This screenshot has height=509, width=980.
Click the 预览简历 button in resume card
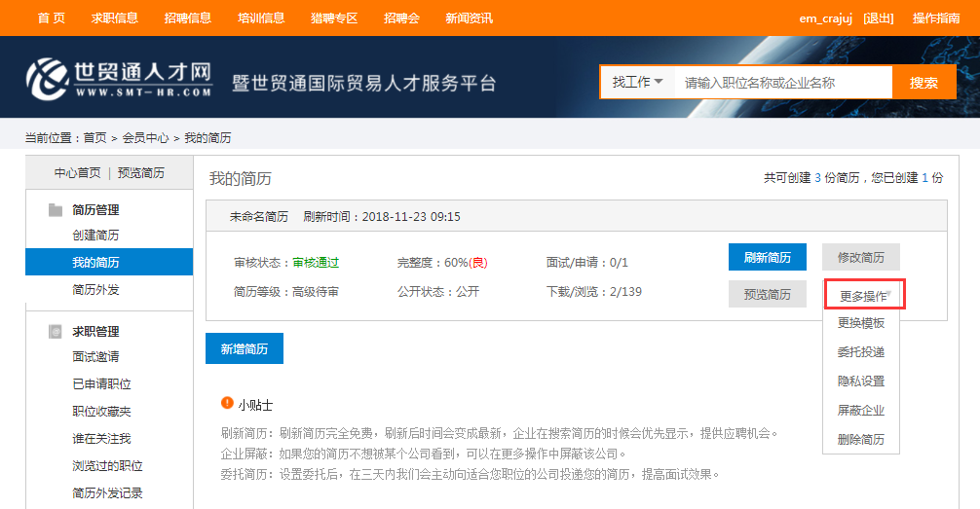tap(767, 294)
